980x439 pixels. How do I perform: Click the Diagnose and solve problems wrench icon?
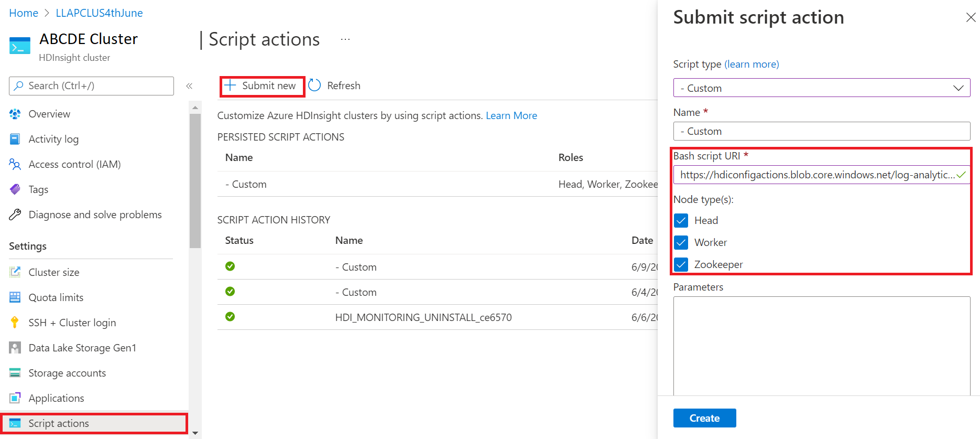pos(15,215)
